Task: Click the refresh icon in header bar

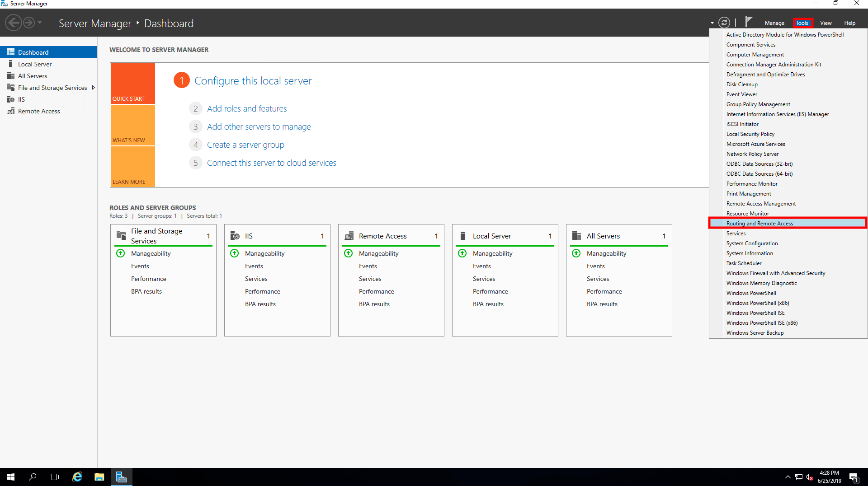Action: pos(724,23)
